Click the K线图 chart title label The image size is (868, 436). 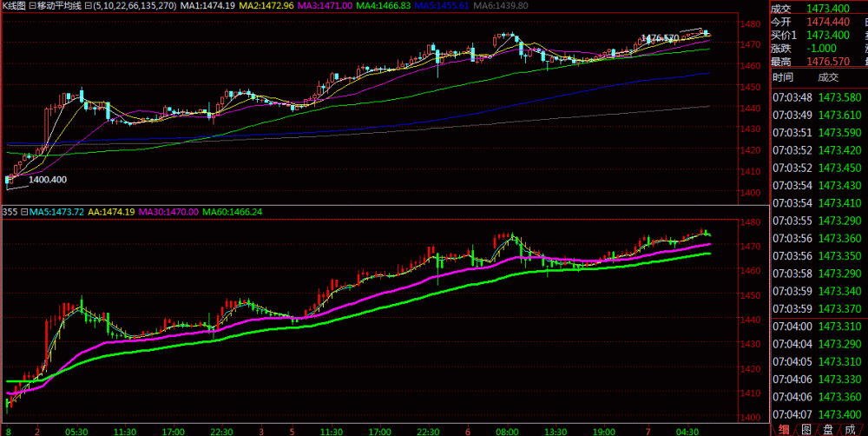(15, 7)
